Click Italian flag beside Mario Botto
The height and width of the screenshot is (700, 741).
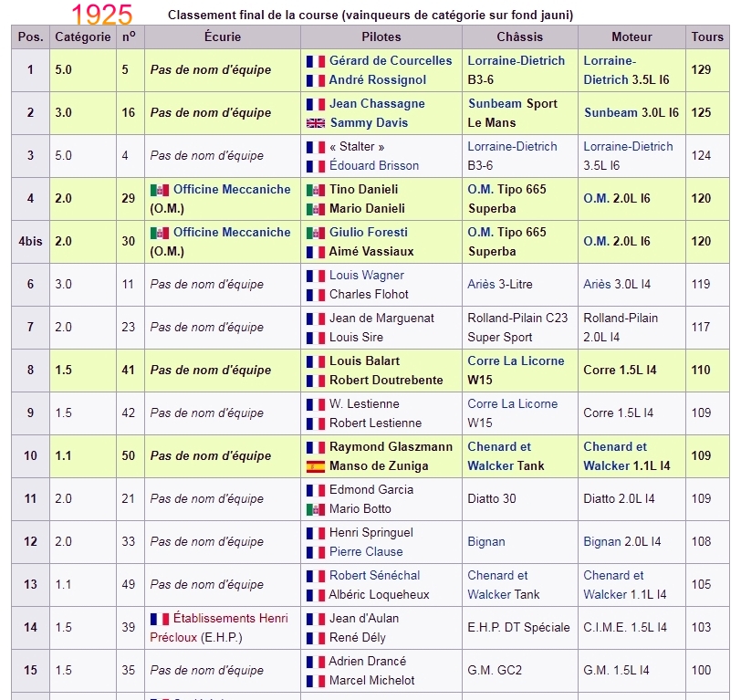(x=315, y=509)
